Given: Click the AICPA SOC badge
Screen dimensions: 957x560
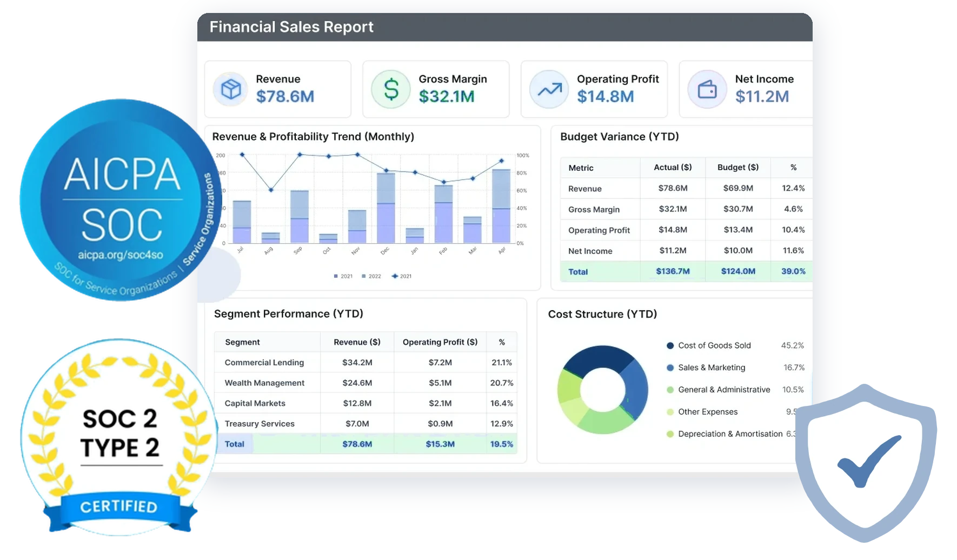Looking at the screenshot, I should pos(120,200).
